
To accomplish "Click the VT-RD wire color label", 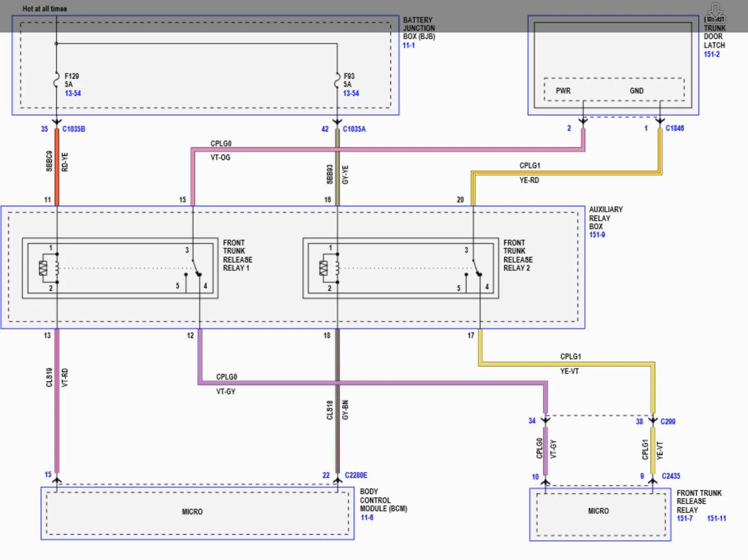I will (x=65, y=378).
